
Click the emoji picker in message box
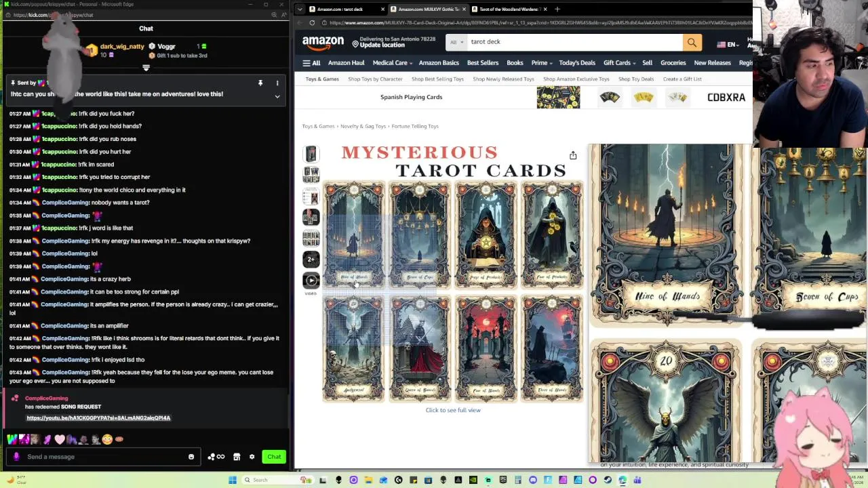click(x=191, y=457)
